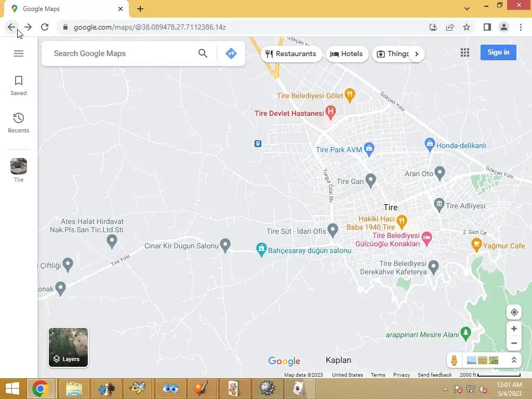The image size is (532, 399).
Task: Show hidden tray icons arrow
Action: click(x=445, y=389)
